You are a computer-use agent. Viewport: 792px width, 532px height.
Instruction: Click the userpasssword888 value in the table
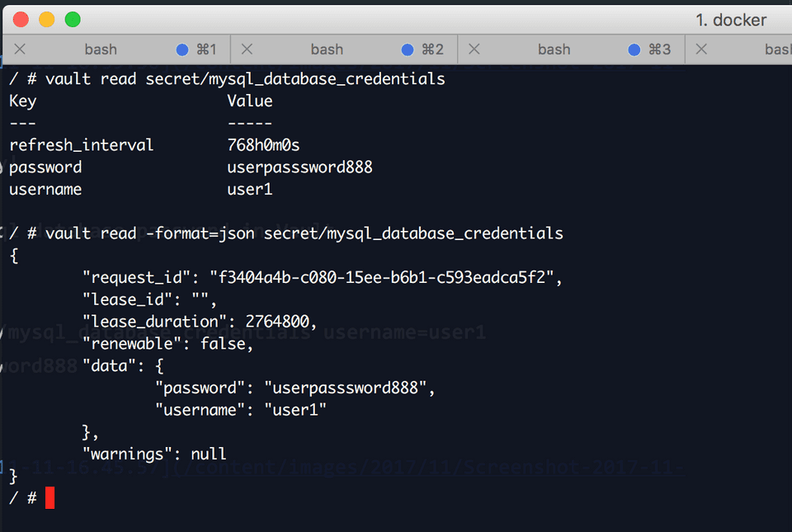tap(299, 167)
